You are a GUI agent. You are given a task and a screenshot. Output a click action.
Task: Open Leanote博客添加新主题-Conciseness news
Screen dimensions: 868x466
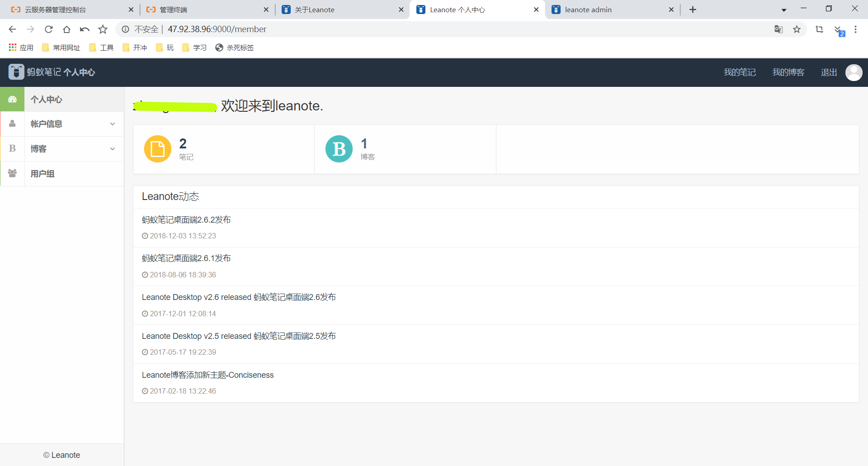click(208, 375)
